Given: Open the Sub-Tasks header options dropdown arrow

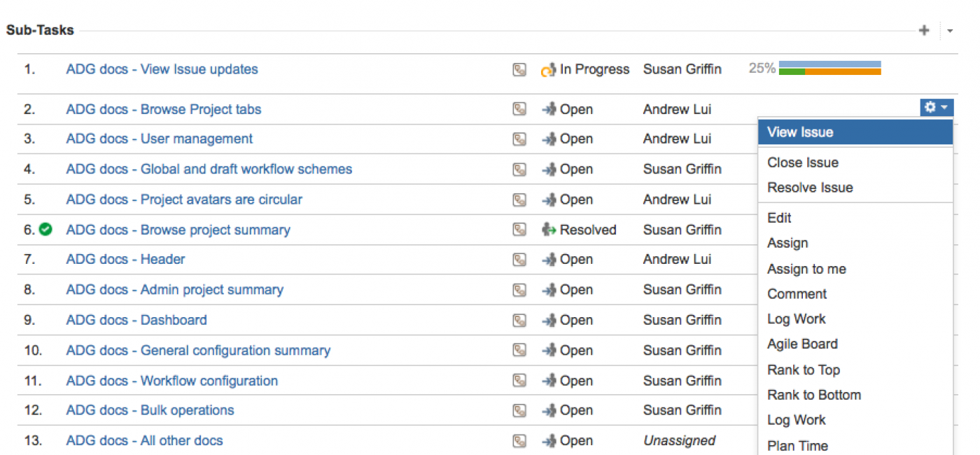Looking at the screenshot, I should [950, 31].
